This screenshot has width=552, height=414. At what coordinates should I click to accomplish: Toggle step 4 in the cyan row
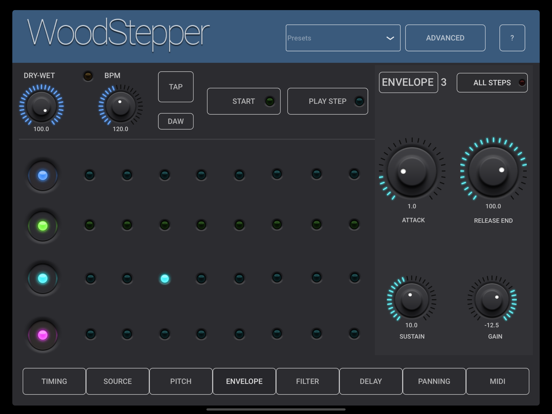coord(201,278)
